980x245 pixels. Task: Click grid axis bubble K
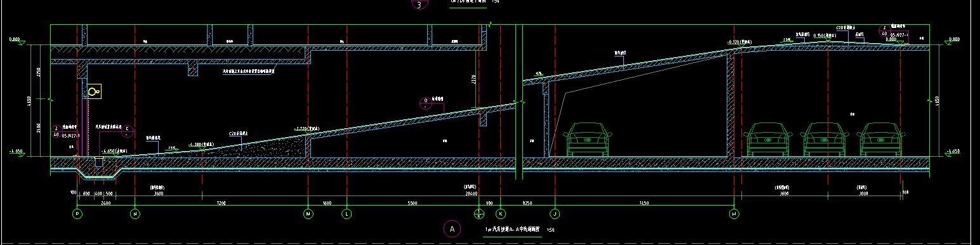[x=500, y=214]
